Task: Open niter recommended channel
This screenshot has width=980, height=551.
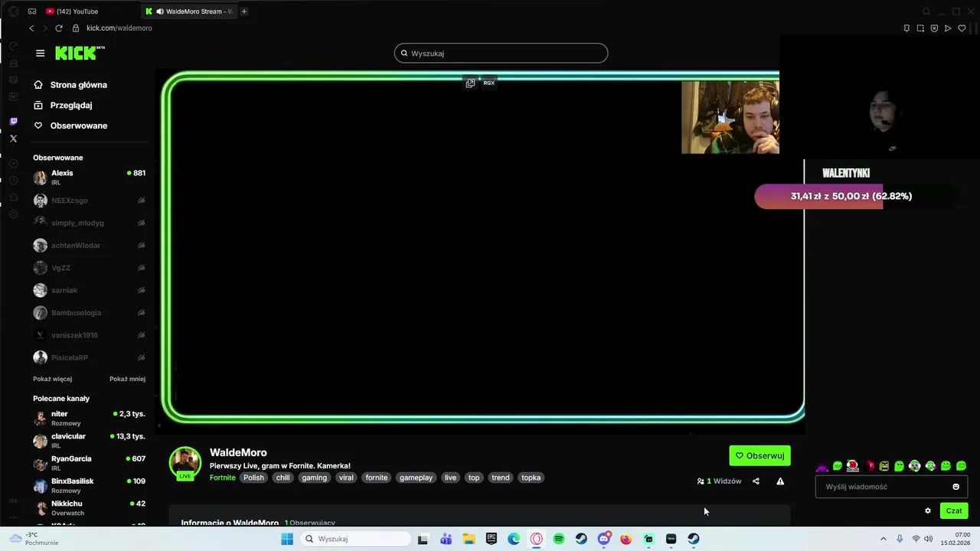Action: tap(89, 418)
